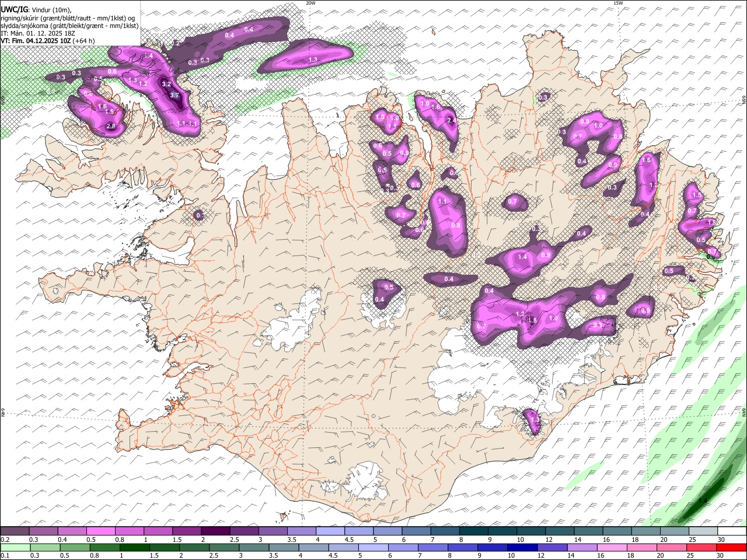The image size is (747, 560).
Task: Pick the 10 swatch in upper legend row
Action: click(x=531, y=531)
